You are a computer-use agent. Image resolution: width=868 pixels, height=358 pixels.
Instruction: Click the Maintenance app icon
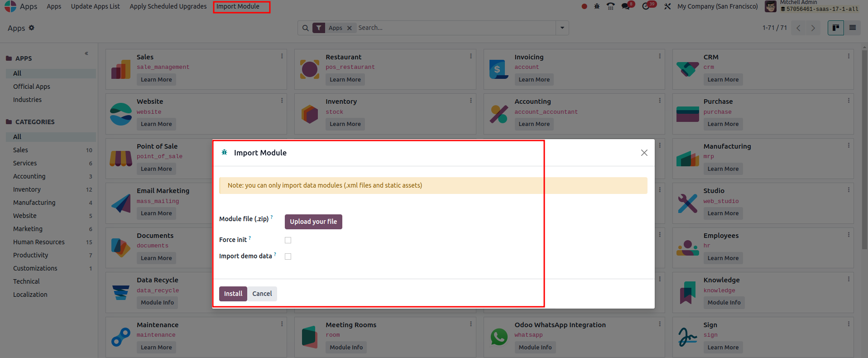pyautogui.click(x=121, y=337)
